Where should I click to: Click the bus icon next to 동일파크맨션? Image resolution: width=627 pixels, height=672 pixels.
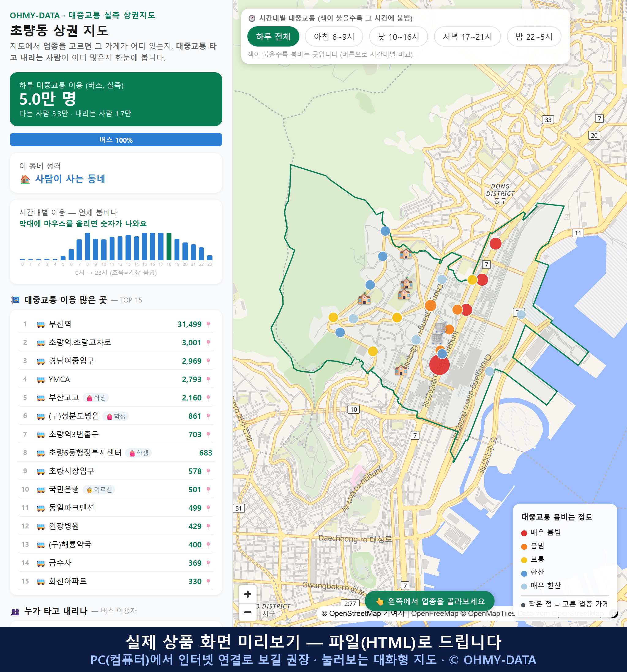coord(40,508)
